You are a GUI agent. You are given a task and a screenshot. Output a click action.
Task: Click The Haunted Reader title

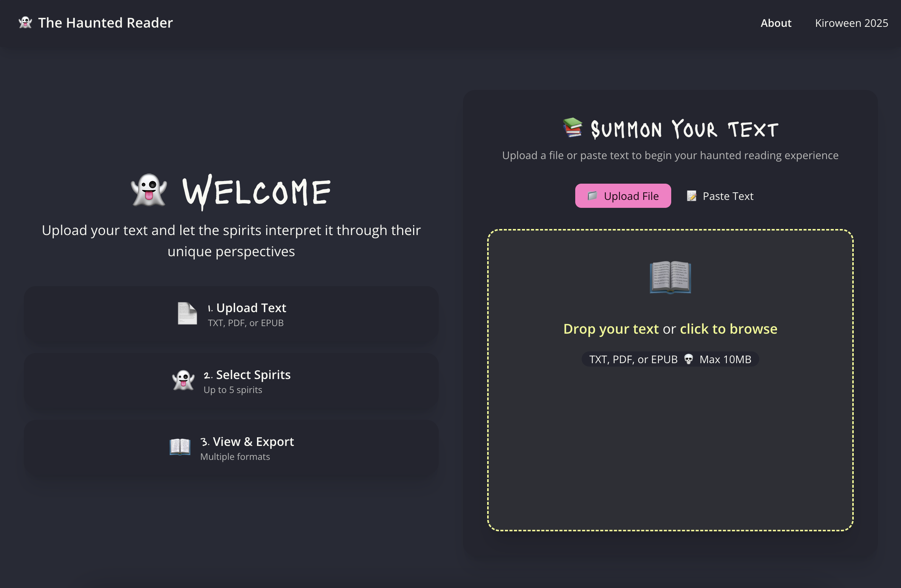105,23
